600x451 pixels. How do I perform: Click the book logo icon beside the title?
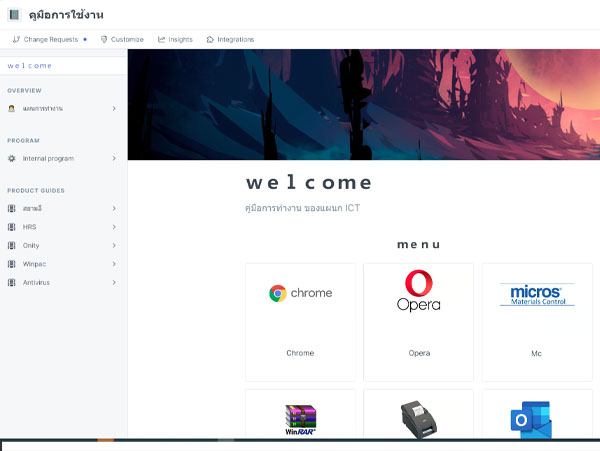(14, 15)
